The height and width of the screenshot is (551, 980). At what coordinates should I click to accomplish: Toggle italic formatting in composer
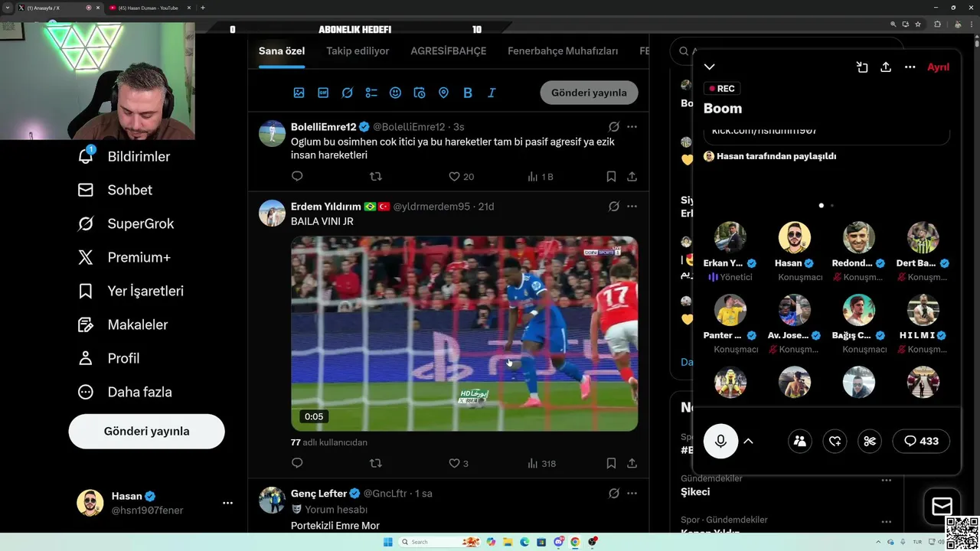[x=492, y=93]
